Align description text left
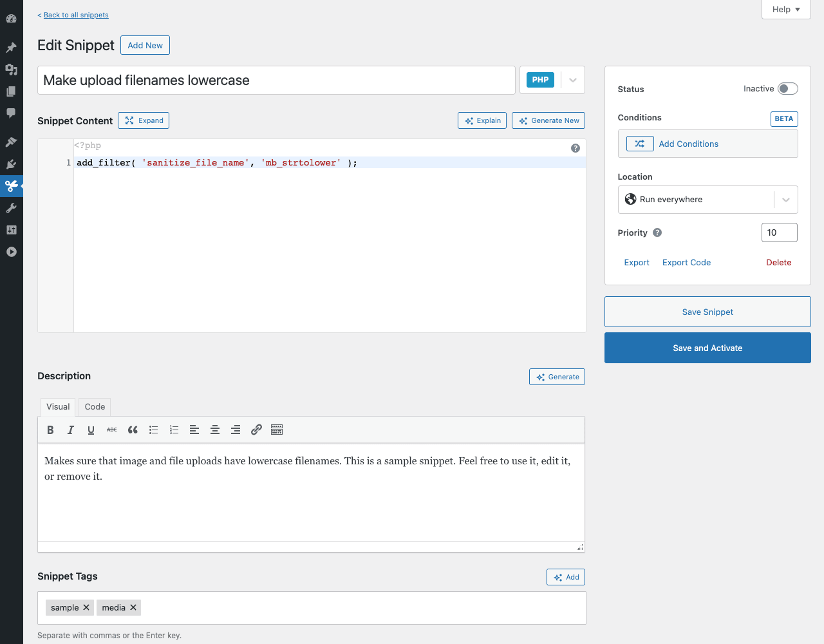Viewport: 824px width, 644px height. pyautogui.click(x=194, y=430)
